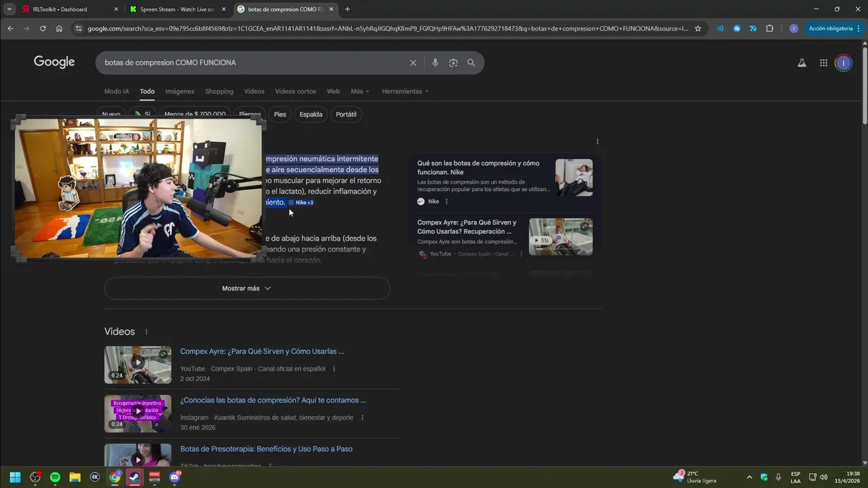Screen dimensions: 868x488
Task: Select the Imágenes search tab
Action: click(180, 91)
